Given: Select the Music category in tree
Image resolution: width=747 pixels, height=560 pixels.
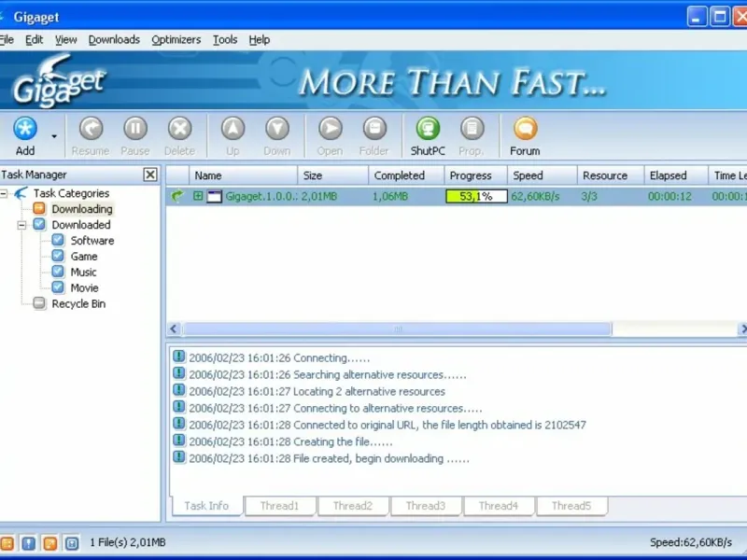Looking at the screenshot, I should [83, 272].
